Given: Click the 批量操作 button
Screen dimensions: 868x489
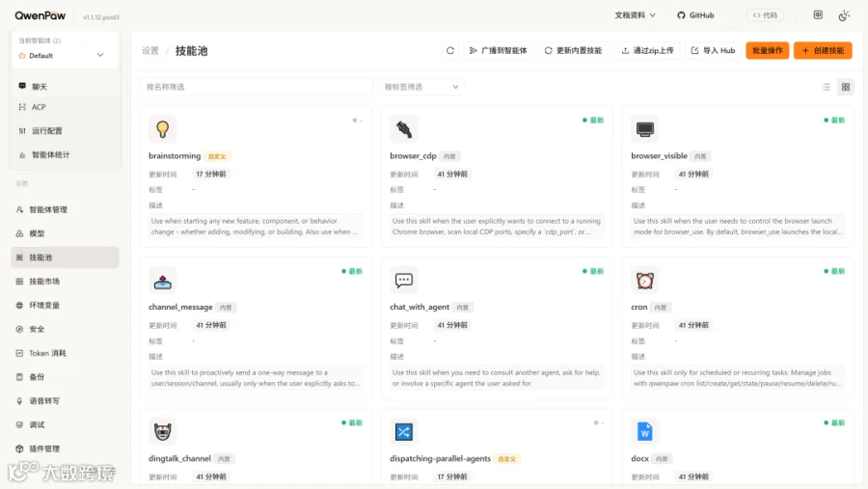Looking at the screenshot, I should (768, 50).
